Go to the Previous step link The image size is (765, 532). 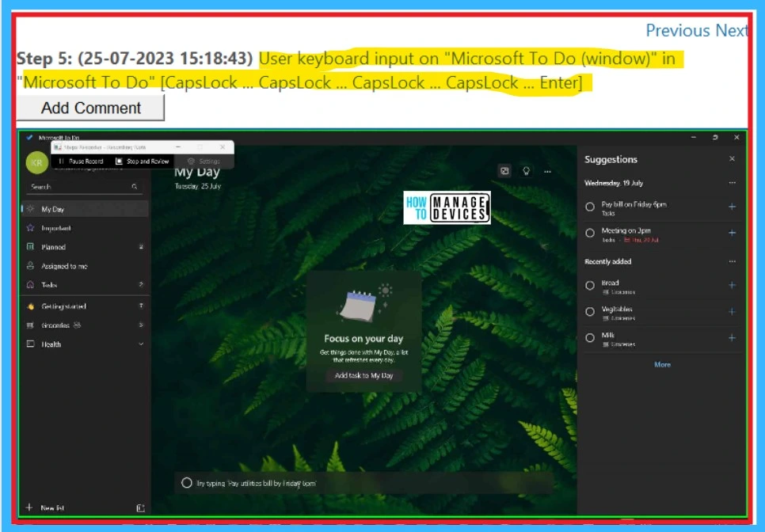coord(678,31)
